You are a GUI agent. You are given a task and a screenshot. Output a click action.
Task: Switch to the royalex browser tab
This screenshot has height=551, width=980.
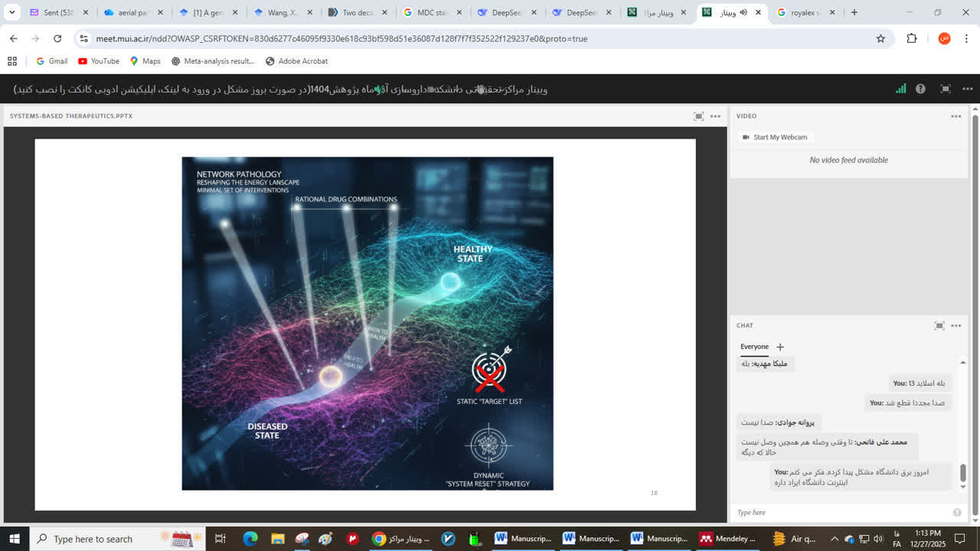click(804, 12)
